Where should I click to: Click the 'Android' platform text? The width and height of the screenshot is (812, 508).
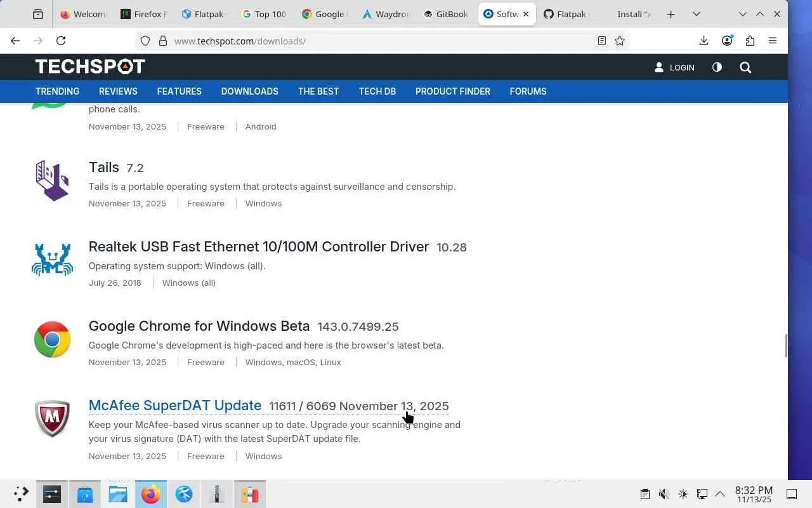(261, 126)
